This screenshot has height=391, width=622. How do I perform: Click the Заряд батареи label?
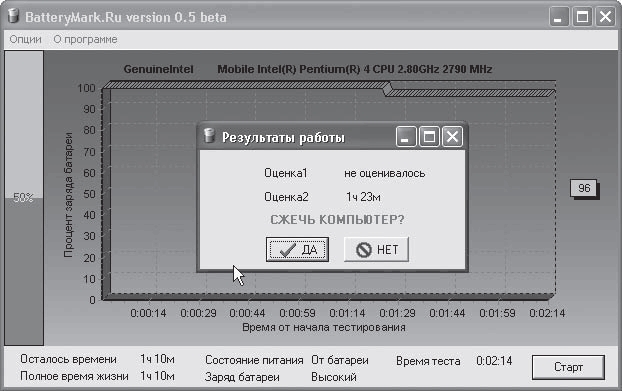242,377
